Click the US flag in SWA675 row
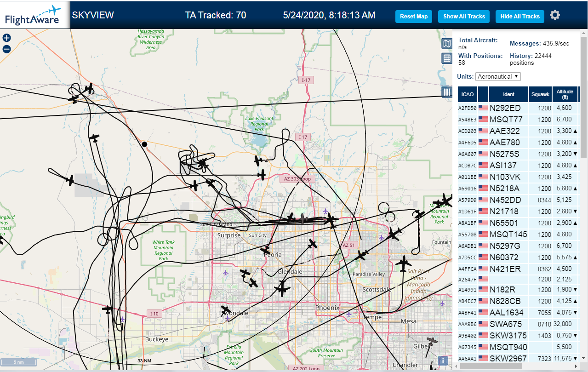The image size is (588, 372). point(483,324)
